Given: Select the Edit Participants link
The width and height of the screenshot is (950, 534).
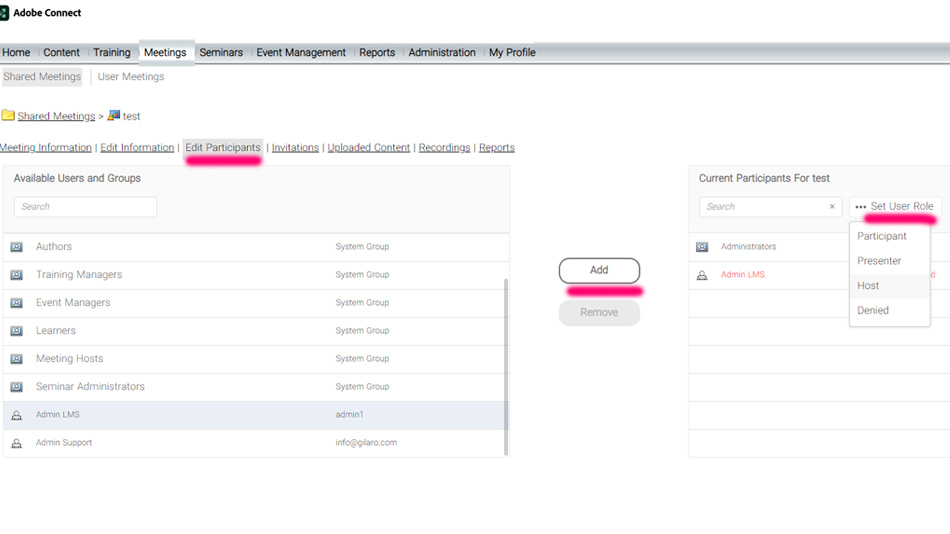Looking at the screenshot, I should [223, 148].
